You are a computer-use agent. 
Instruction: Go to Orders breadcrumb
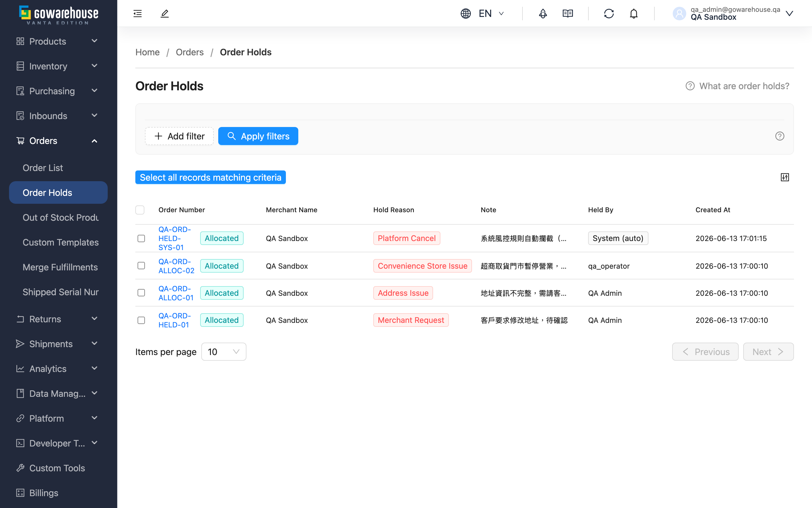pyautogui.click(x=189, y=52)
